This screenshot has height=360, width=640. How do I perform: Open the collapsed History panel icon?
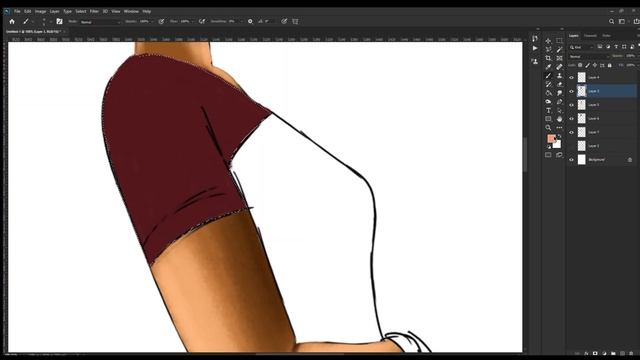click(535, 38)
